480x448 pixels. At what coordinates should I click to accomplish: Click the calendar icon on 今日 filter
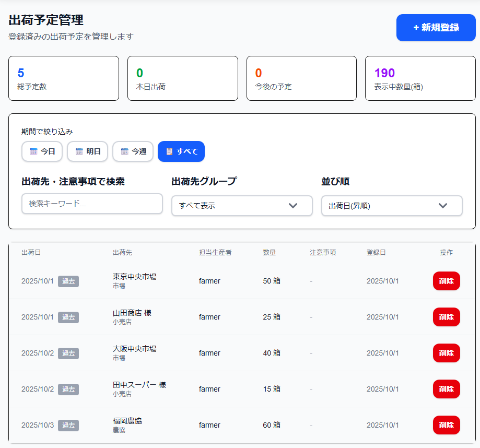pyautogui.click(x=33, y=151)
